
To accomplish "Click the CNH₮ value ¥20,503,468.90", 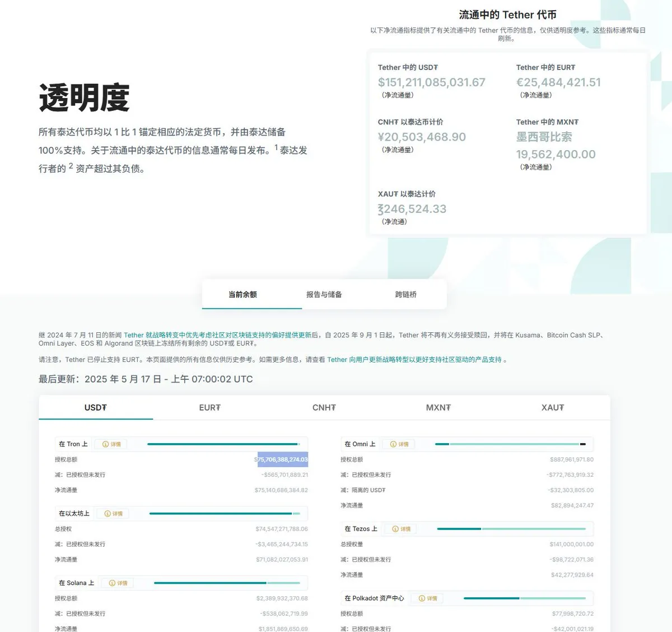I will 422,137.
